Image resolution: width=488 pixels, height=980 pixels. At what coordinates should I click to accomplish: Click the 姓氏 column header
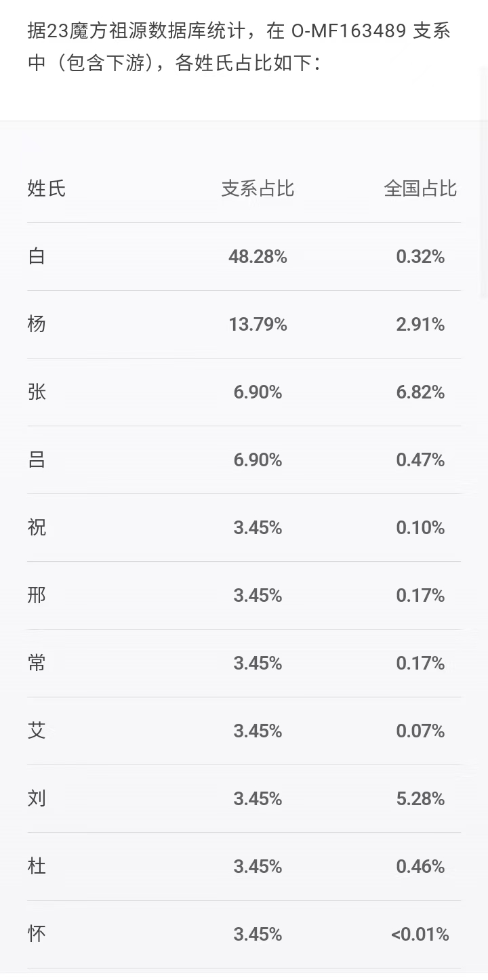click(x=47, y=188)
